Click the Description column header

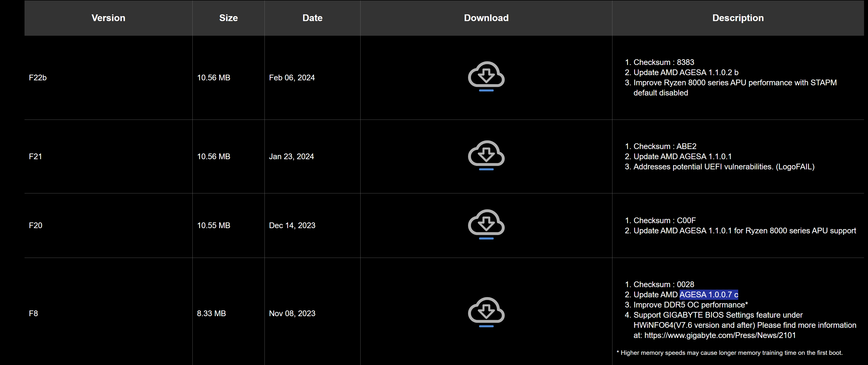click(x=737, y=18)
